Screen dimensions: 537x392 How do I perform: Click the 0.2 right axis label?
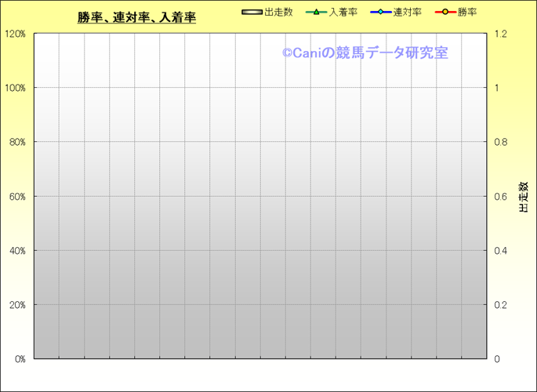pos(500,305)
